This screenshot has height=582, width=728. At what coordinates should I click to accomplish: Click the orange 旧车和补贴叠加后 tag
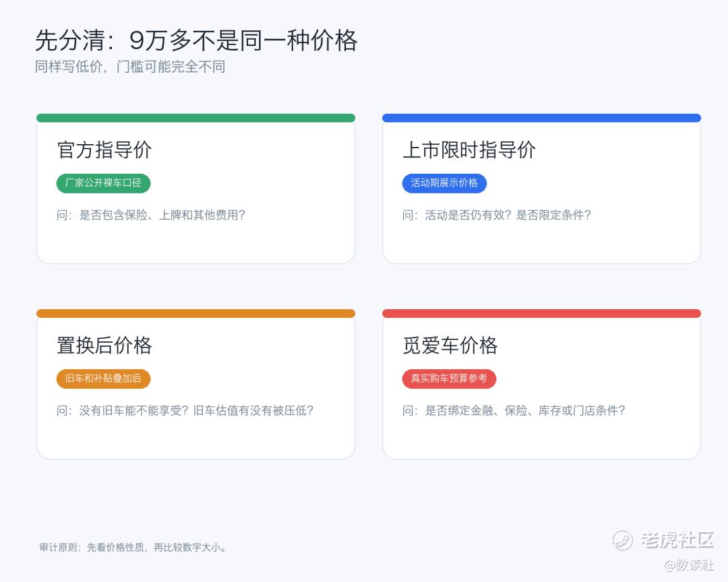[x=104, y=379]
